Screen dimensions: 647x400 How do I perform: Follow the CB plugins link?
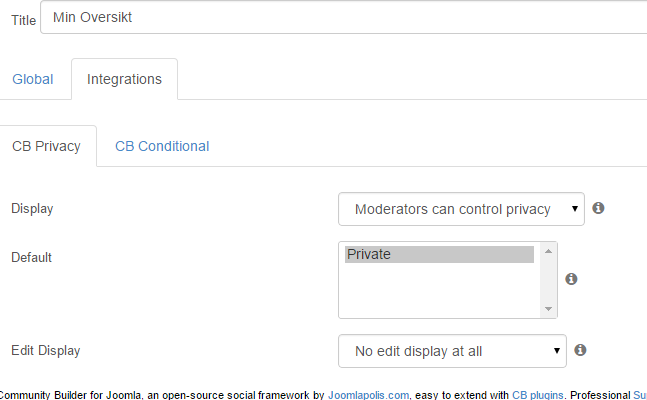(538, 395)
